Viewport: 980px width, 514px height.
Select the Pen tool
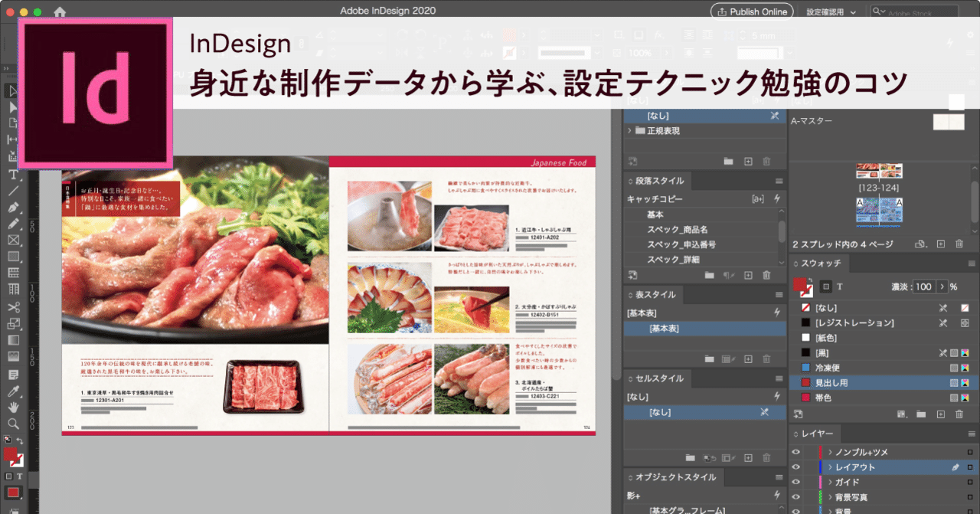point(13,208)
